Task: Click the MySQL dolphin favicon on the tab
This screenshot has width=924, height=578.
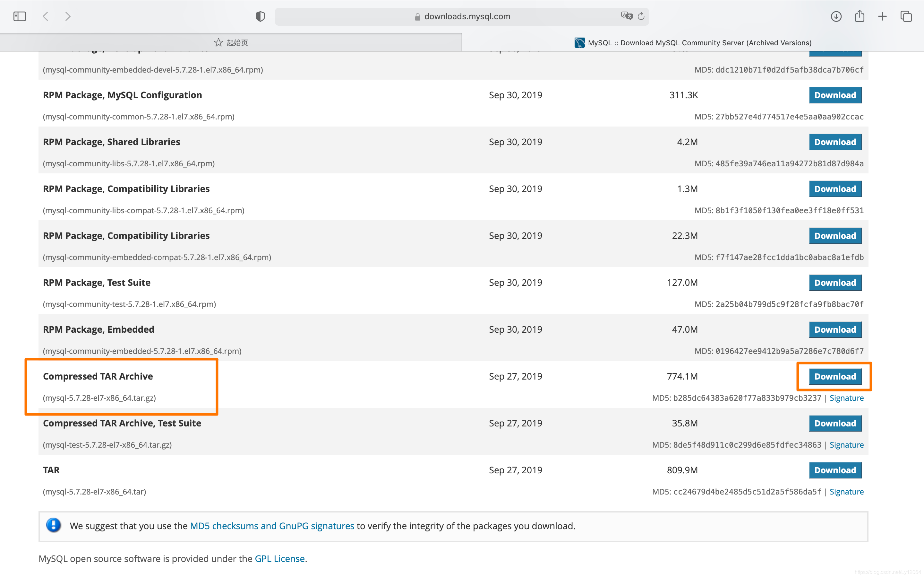Action: point(580,42)
